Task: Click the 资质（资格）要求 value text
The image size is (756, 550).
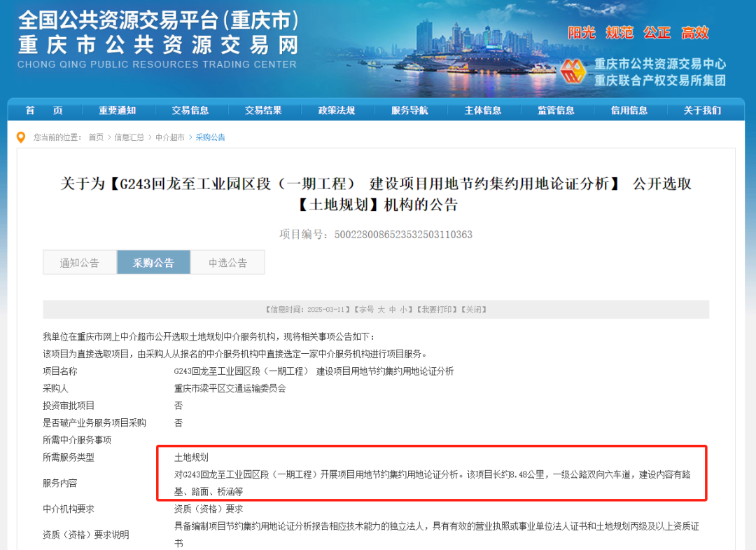Action: pyautogui.click(x=209, y=509)
